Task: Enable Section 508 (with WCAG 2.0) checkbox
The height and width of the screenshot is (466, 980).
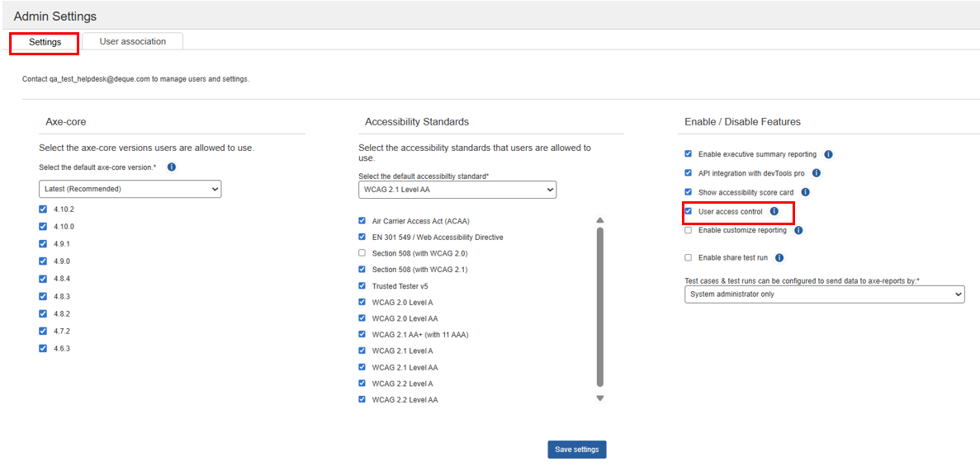Action: 362,253
